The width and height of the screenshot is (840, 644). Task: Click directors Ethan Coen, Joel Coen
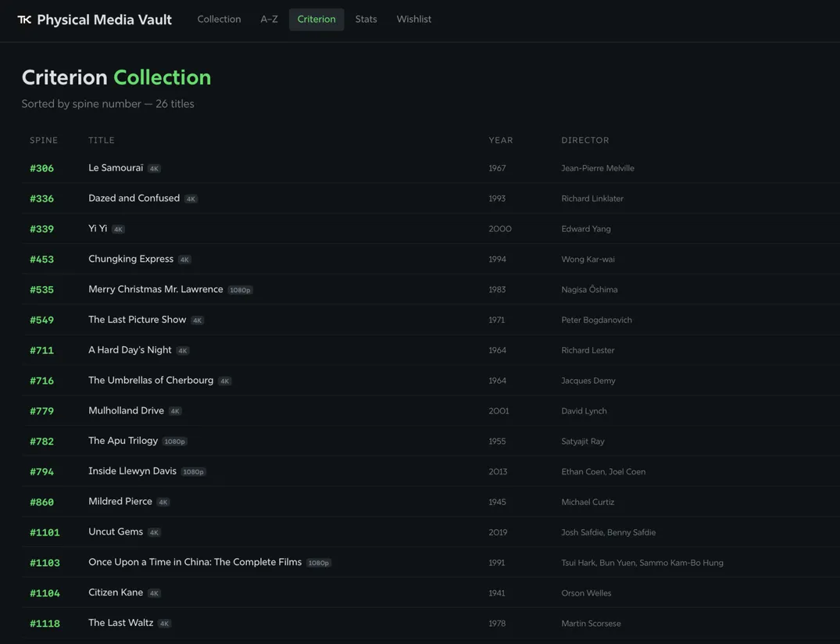point(603,472)
